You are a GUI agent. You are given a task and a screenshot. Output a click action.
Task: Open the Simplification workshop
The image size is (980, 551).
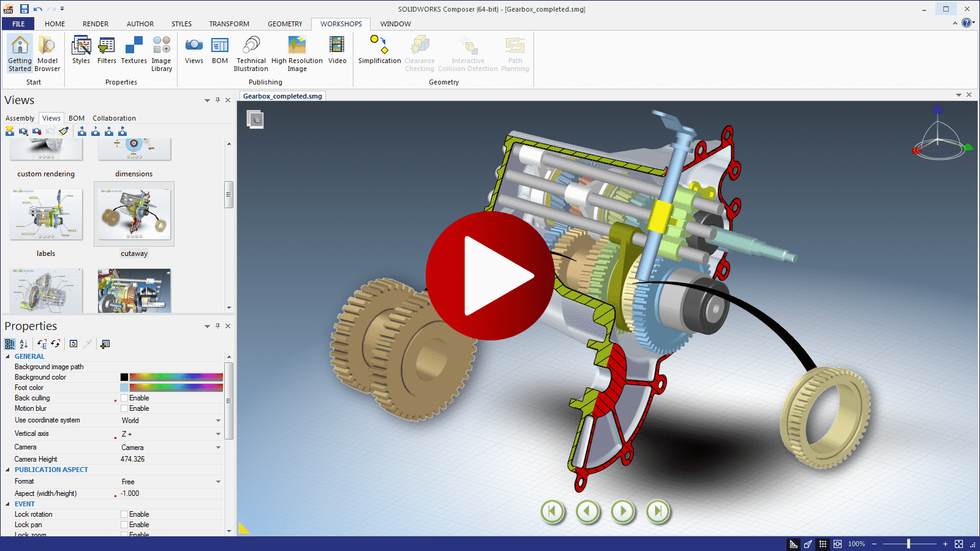[x=380, y=50]
